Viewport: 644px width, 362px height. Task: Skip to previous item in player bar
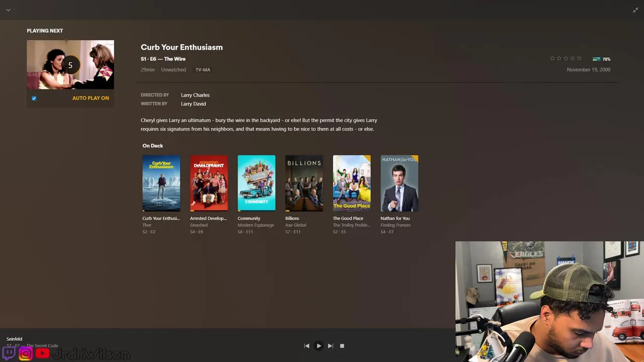pos(306,346)
